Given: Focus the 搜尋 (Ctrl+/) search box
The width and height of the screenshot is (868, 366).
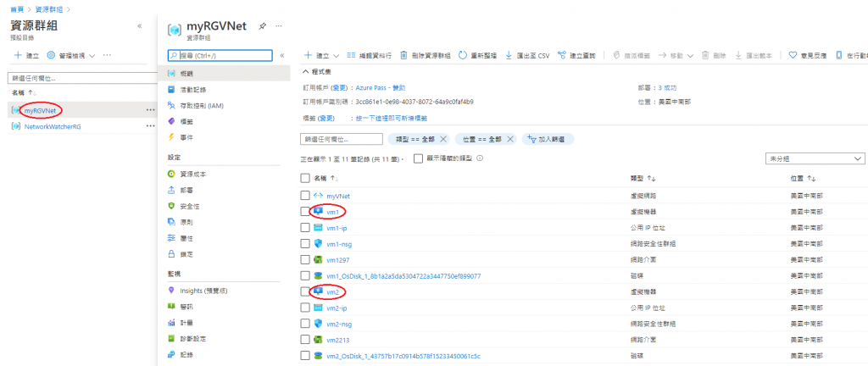Looking at the screenshot, I should click(220, 55).
